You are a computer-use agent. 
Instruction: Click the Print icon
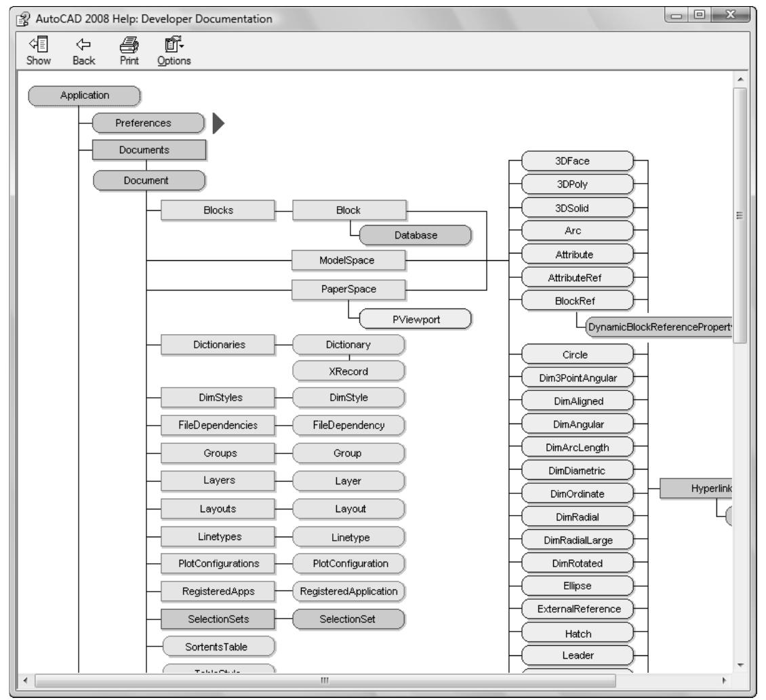[x=129, y=45]
